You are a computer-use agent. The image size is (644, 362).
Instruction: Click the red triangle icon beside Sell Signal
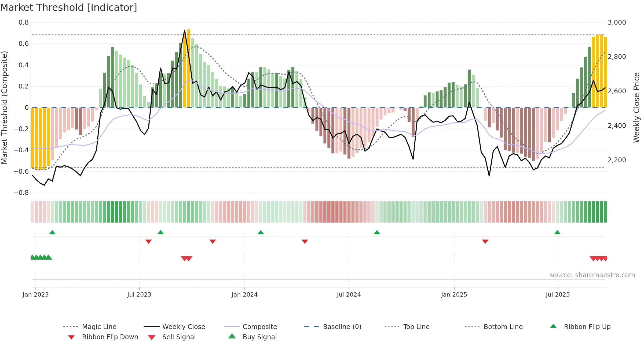(152, 337)
